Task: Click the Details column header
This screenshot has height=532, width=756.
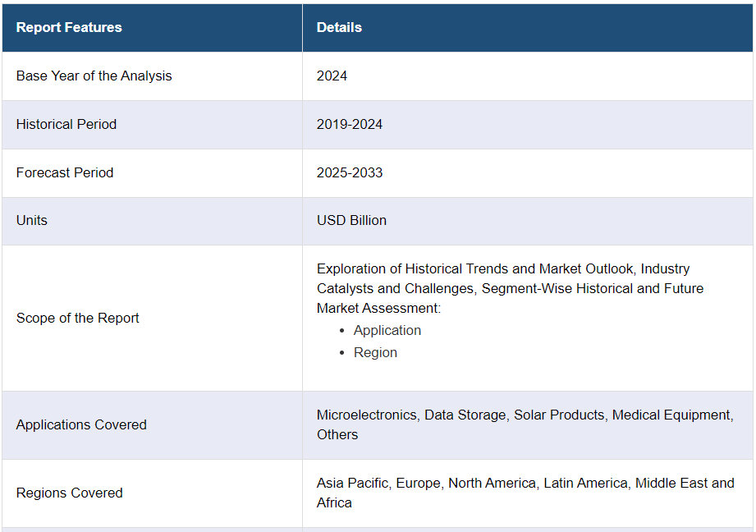Action: pyautogui.click(x=339, y=27)
